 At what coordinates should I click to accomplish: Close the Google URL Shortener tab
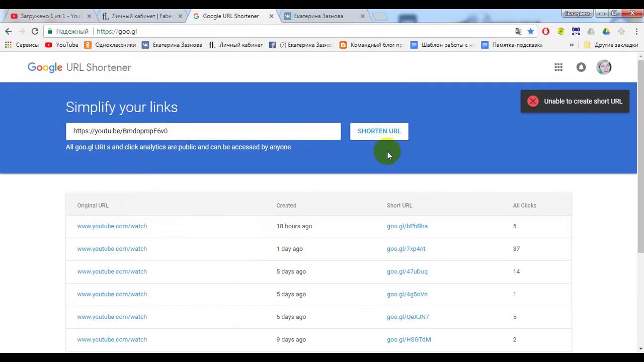(271, 16)
